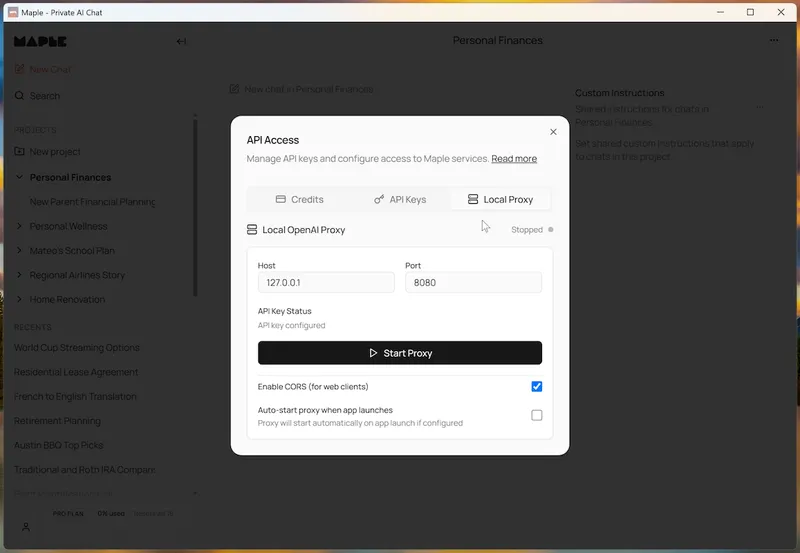
Task: Click the Port input field
Action: coord(473,282)
